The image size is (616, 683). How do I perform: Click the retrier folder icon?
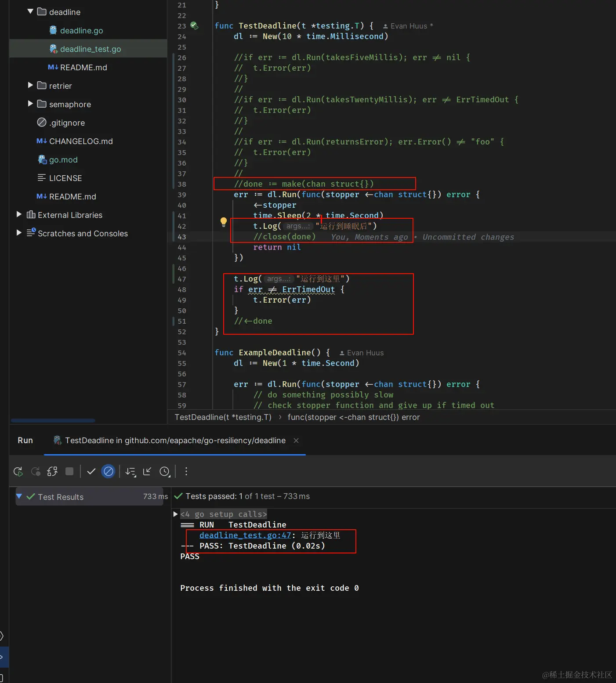point(42,85)
